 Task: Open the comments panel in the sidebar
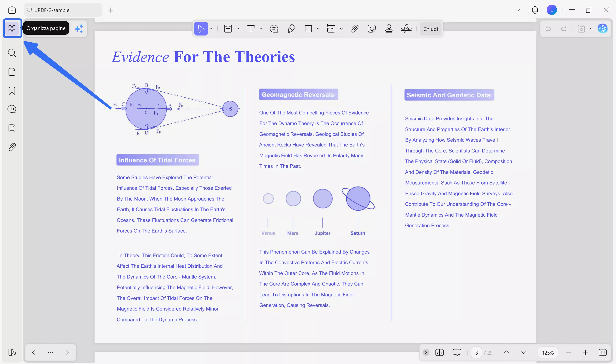coord(12,109)
